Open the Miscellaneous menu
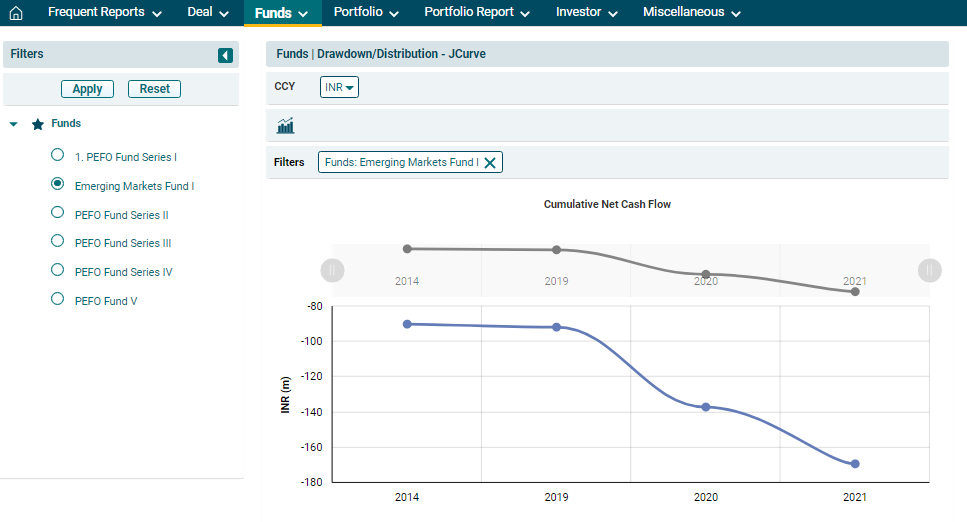Viewport: 967px width, 522px height. (x=691, y=13)
